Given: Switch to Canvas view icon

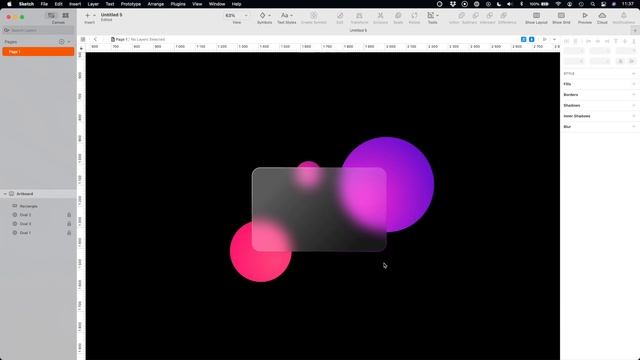Looking at the screenshot, I should (x=51, y=16).
